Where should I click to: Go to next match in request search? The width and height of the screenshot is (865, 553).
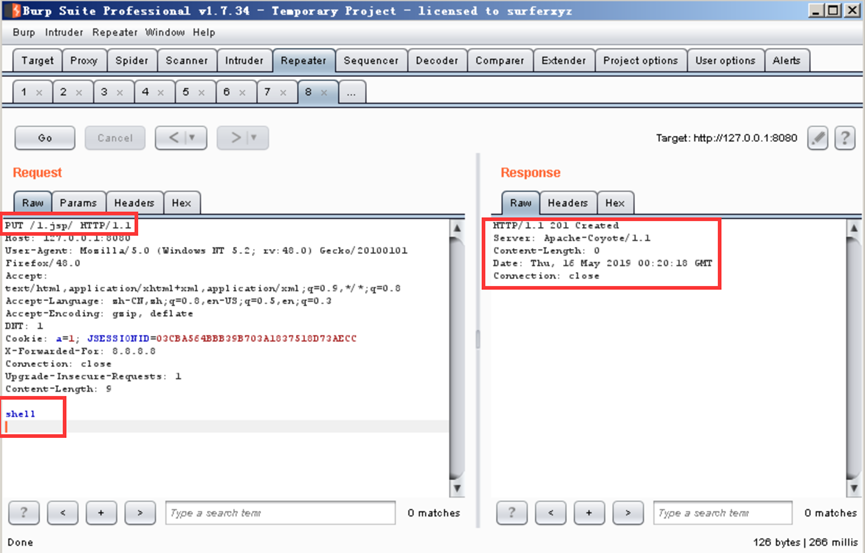click(140, 513)
